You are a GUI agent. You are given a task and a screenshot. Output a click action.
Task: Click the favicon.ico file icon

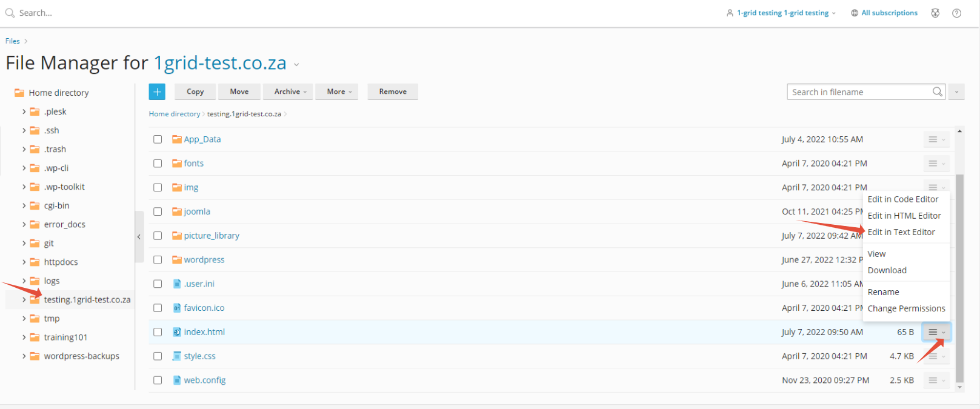pyautogui.click(x=177, y=308)
